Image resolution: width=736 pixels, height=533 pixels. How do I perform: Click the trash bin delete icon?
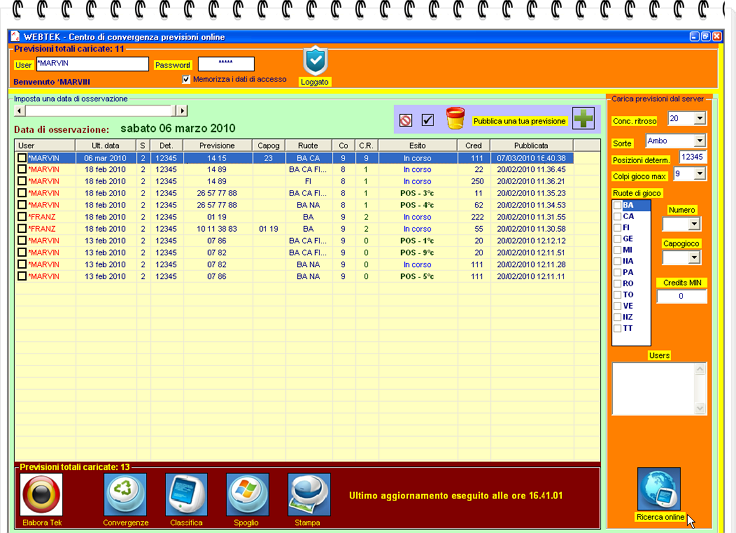pyautogui.click(x=455, y=118)
